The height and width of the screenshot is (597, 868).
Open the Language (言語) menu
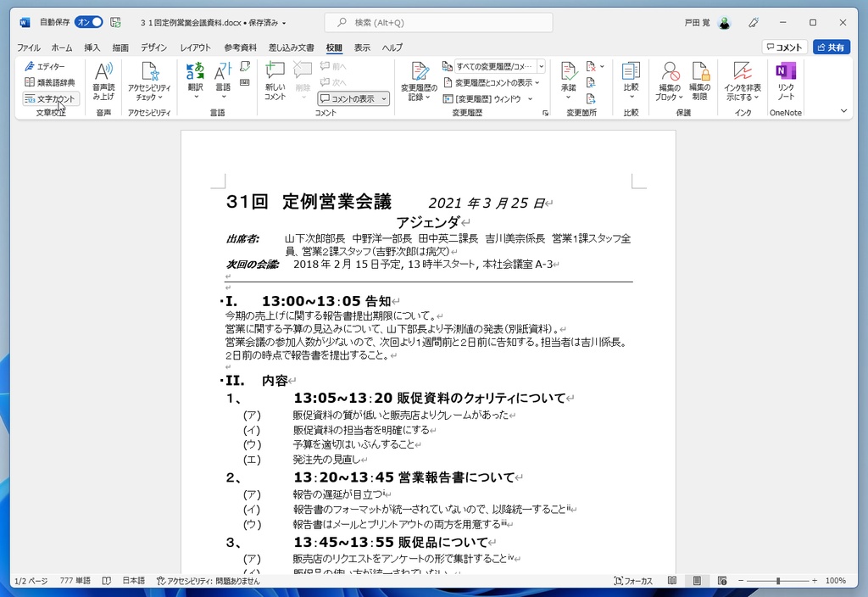tap(223, 81)
